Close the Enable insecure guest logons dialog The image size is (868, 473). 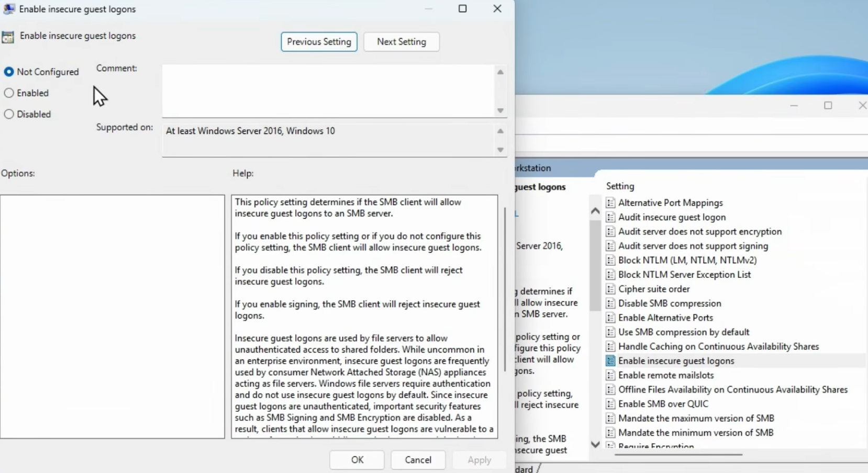coord(497,9)
